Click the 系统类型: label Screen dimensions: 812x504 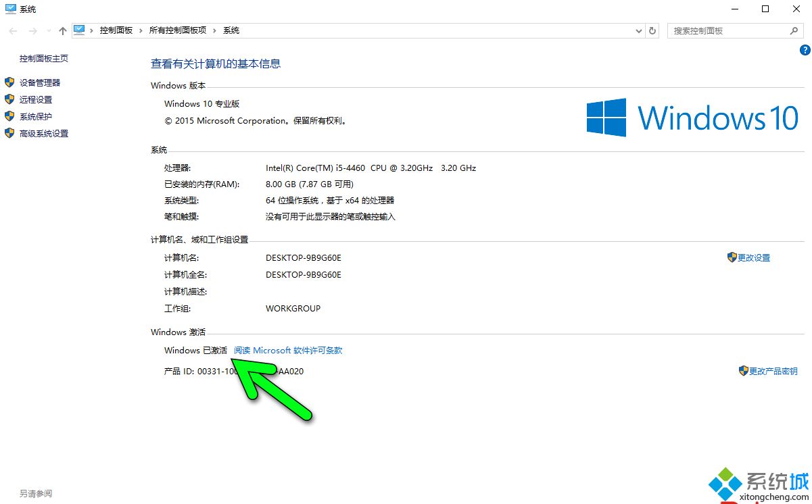click(182, 201)
